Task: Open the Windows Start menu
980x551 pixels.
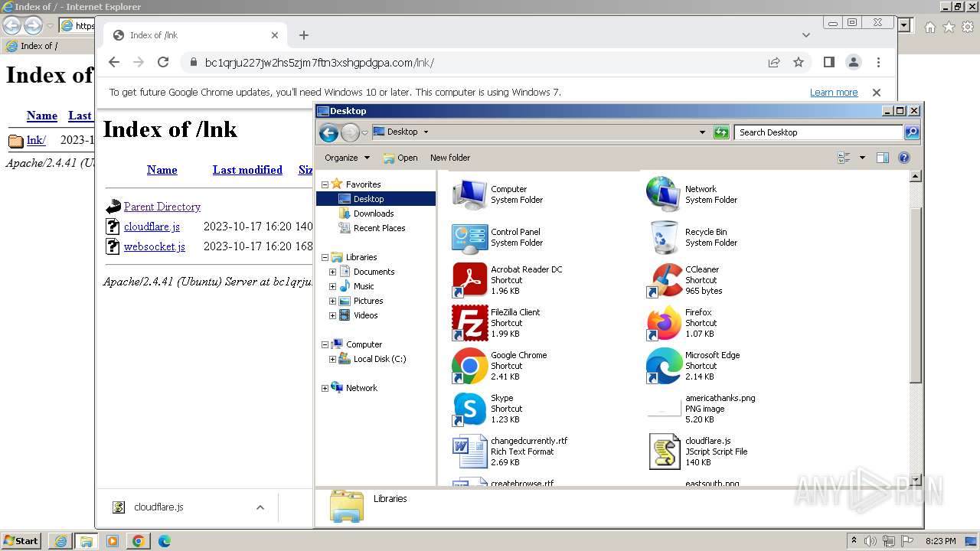Action: [x=21, y=541]
